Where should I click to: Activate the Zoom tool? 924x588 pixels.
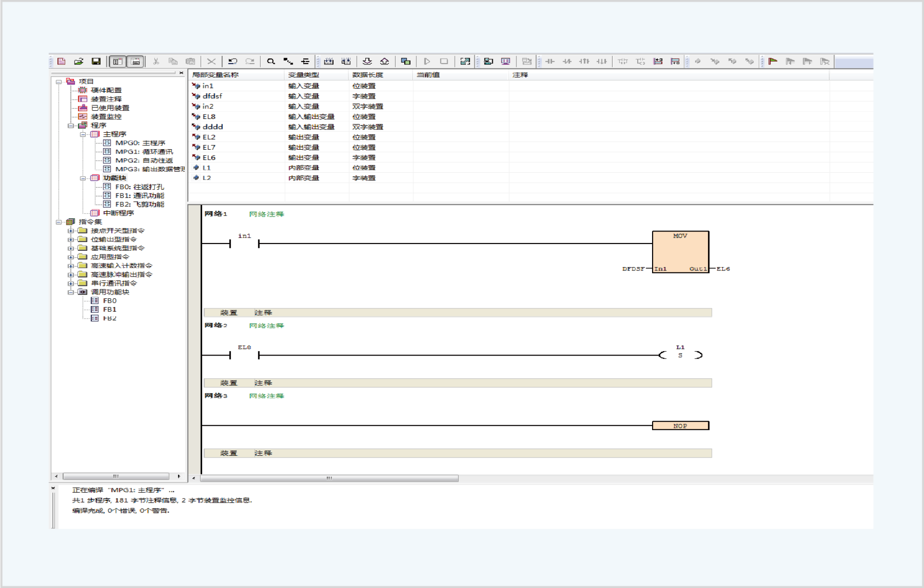click(x=271, y=61)
